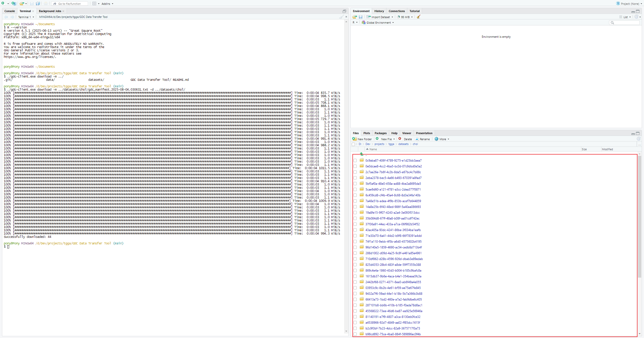Navigate to tgga in breadcrumb path
This screenshot has height=338, width=644.
(x=391, y=144)
